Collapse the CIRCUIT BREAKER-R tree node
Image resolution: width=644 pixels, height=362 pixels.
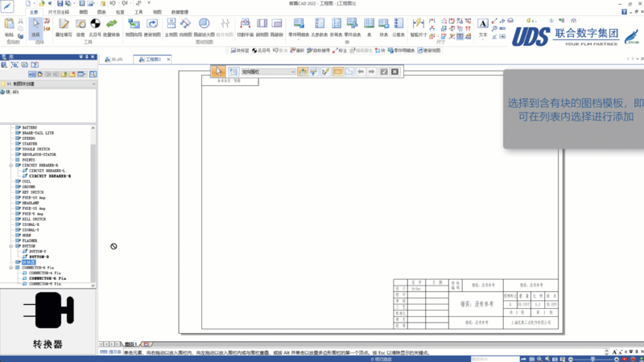pos(11,165)
